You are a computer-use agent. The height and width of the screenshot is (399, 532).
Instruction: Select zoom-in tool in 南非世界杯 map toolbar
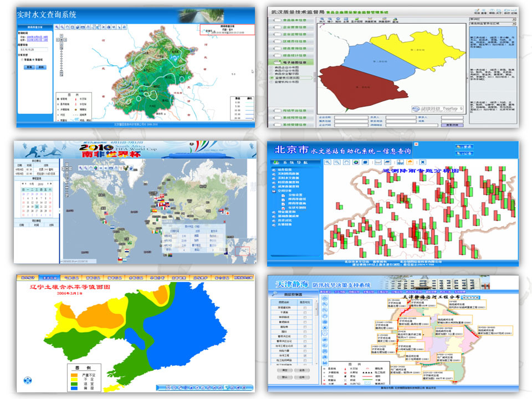tap(80, 168)
